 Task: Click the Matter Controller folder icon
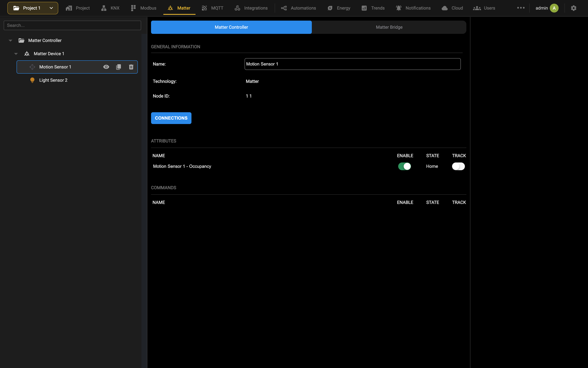(x=21, y=40)
